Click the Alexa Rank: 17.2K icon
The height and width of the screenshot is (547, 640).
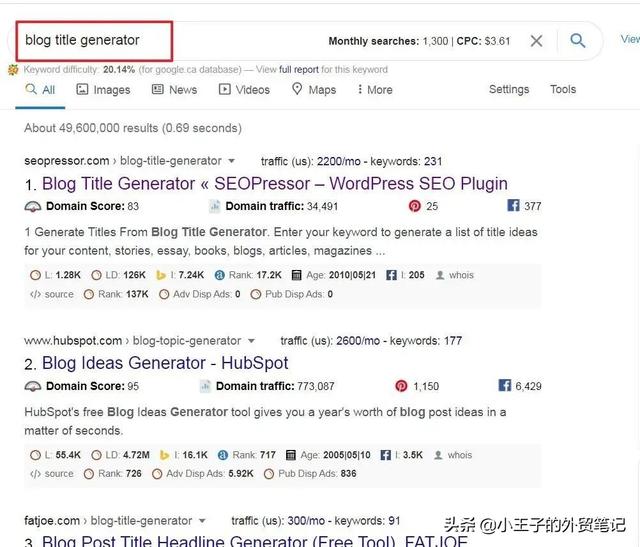[x=220, y=275]
